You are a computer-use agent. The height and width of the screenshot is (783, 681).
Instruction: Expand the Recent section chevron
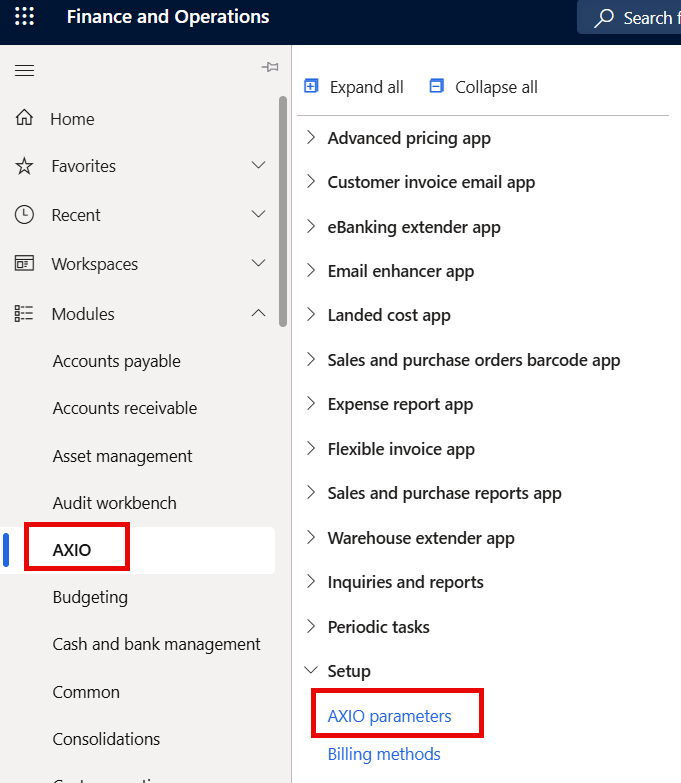tap(259, 214)
